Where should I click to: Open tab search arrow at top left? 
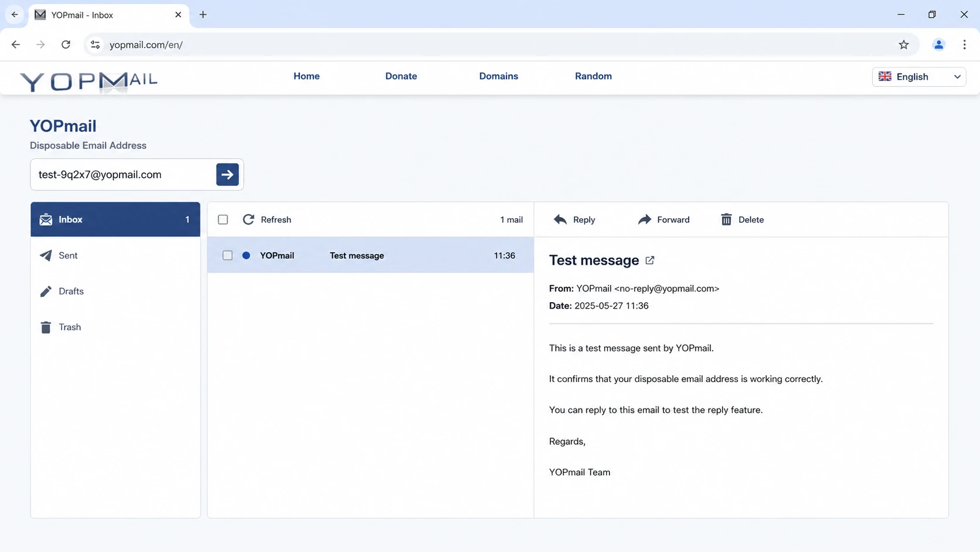(15, 15)
